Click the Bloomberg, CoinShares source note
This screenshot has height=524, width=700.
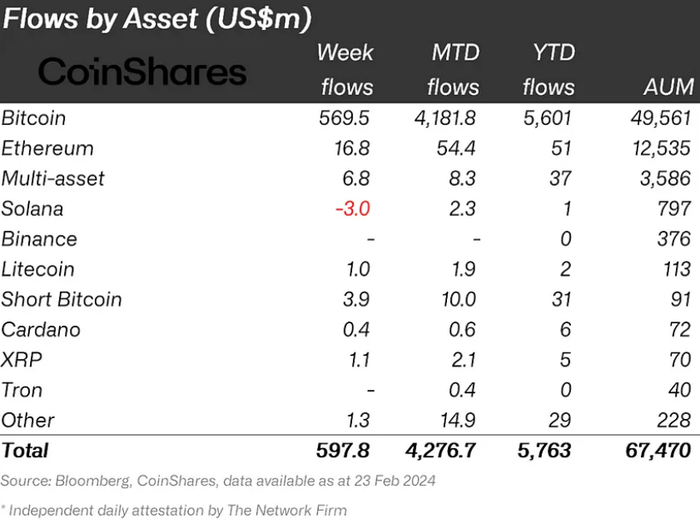pos(218,481)
